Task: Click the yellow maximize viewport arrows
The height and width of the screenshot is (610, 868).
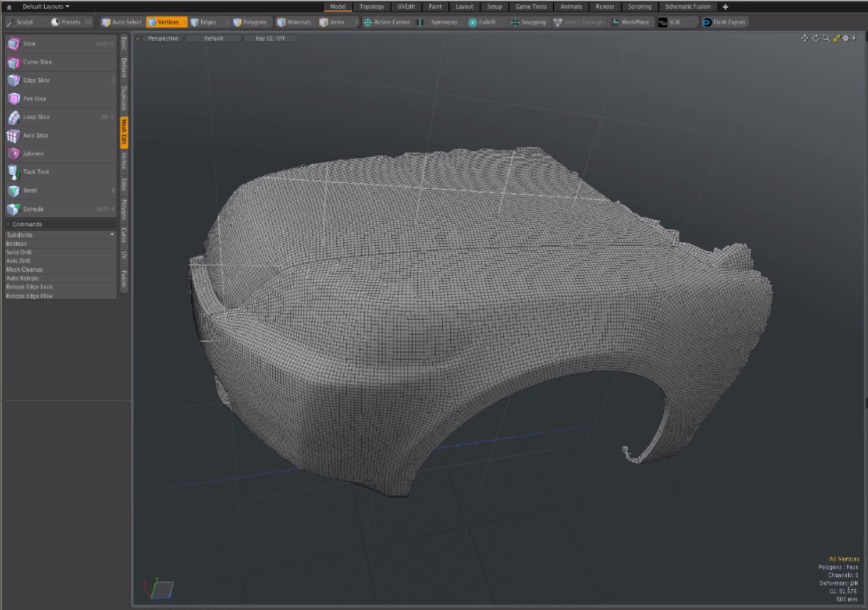Action: click(x=836, y=38)
